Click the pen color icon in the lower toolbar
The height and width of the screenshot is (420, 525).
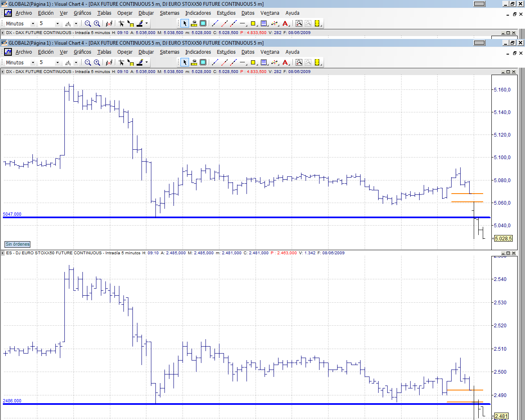[x=140, y=62]
